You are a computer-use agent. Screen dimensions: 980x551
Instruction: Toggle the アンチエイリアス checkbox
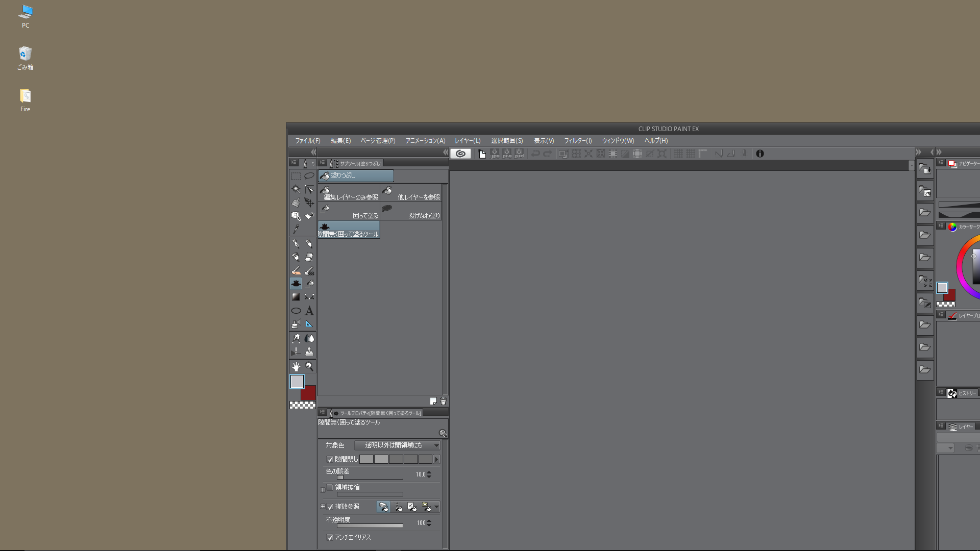click(x=330, y=537)
